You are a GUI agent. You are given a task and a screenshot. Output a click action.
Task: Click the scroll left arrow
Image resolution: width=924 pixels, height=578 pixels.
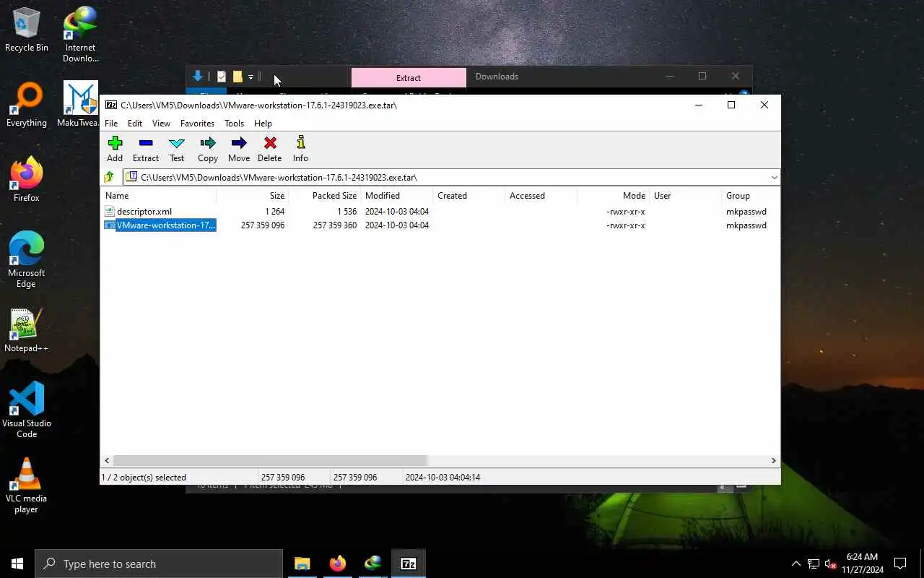[107, 460]
